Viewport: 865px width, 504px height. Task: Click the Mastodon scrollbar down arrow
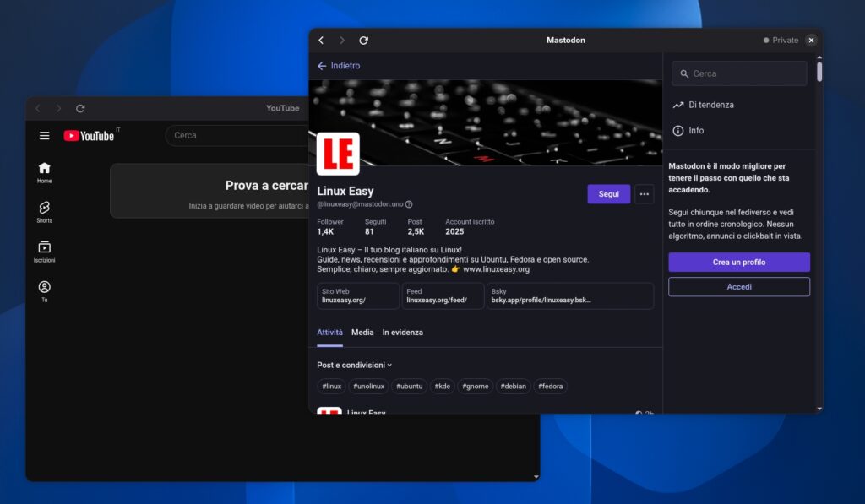point(819,409)
